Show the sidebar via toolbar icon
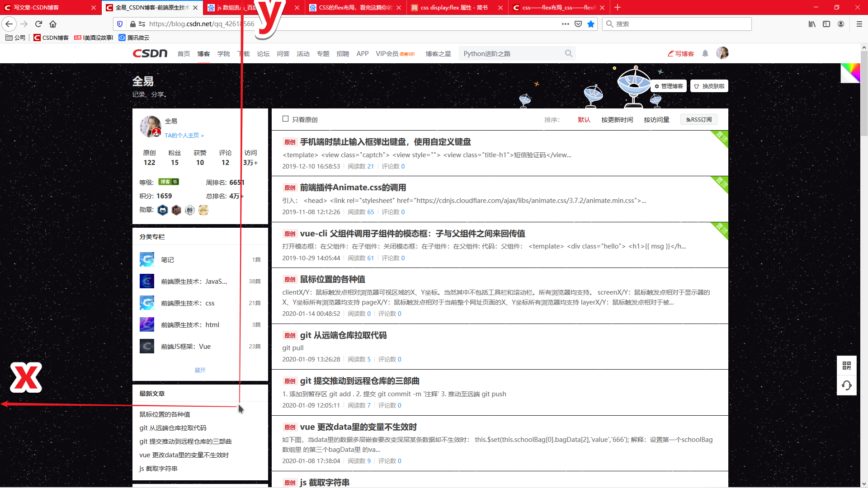Image resolution: width=868 pixels, height=488 pixels. click(x=826, y=24)
